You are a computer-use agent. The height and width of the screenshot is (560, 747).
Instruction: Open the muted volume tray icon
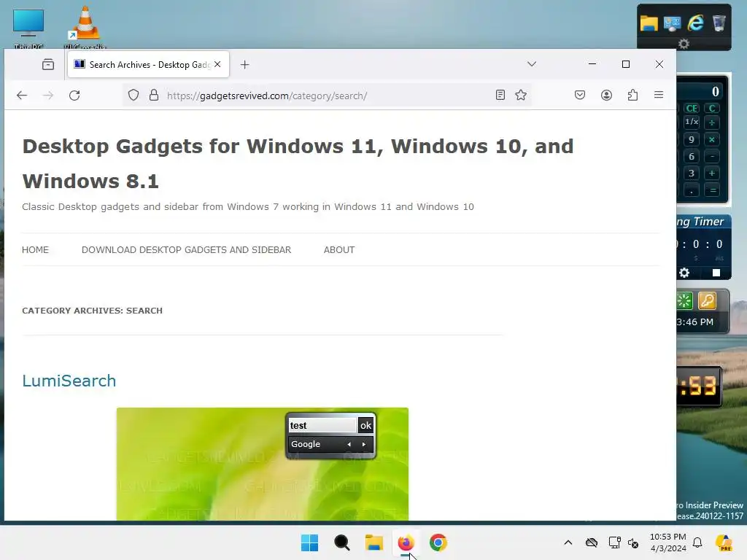tap(633, 542)
